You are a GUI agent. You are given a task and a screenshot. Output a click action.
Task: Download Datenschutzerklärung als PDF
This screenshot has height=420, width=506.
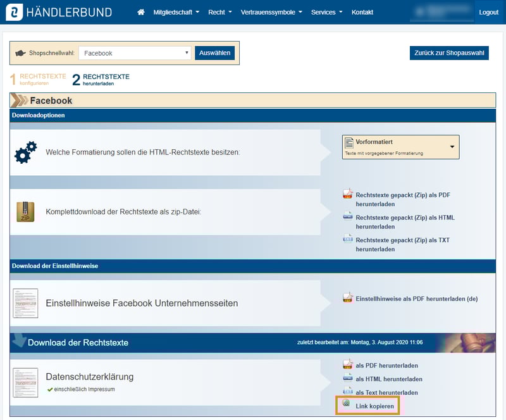click(386, 366)
